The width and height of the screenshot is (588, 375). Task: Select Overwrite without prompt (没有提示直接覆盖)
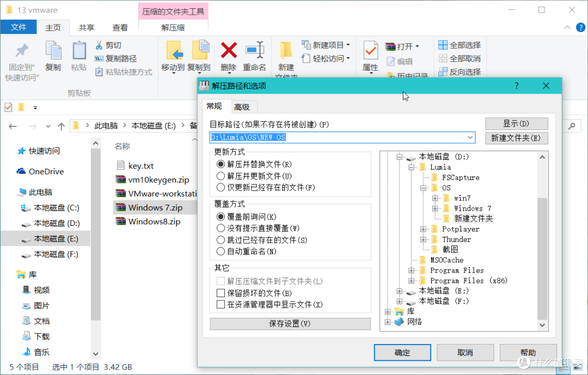259,228
